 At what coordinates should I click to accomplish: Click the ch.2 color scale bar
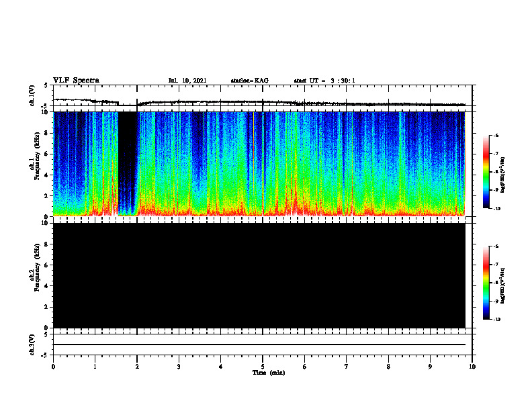(486, 283)
